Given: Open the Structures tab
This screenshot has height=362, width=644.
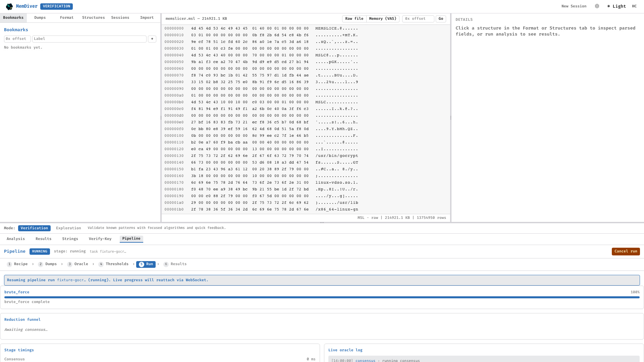Looking at the screenshot, I should (93, 18).
